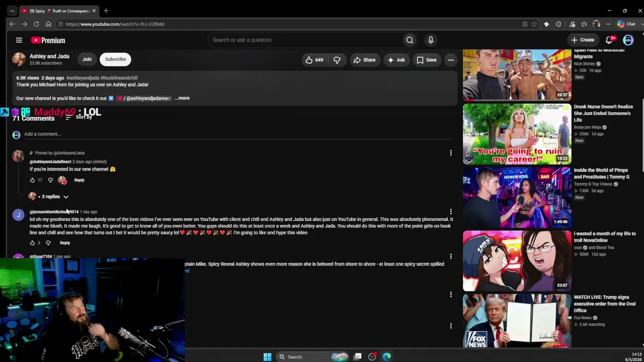The height and width of the screenshot is (362, 644).
Task: Open the account avatar menu
Action: tap(628, 40)
